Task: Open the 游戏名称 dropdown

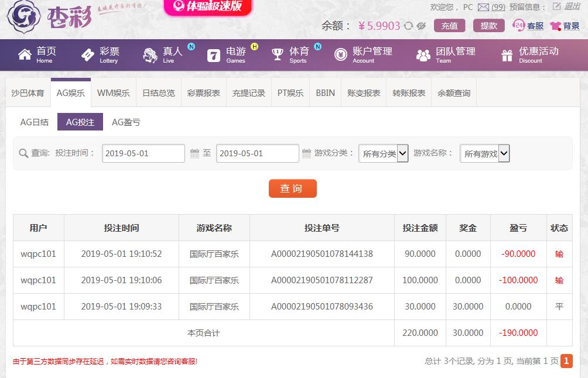Action: (484, 153)
